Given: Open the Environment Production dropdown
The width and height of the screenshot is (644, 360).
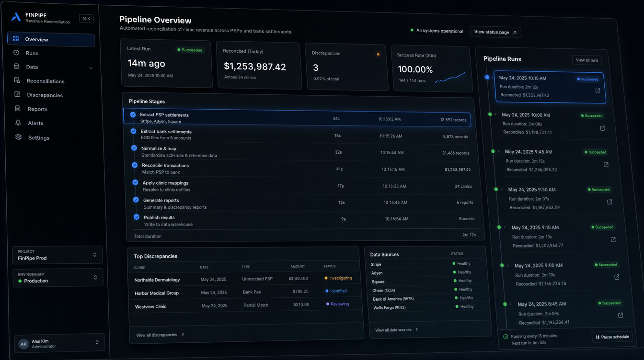Looking at the screenshot, I should [x=57, y=278].
